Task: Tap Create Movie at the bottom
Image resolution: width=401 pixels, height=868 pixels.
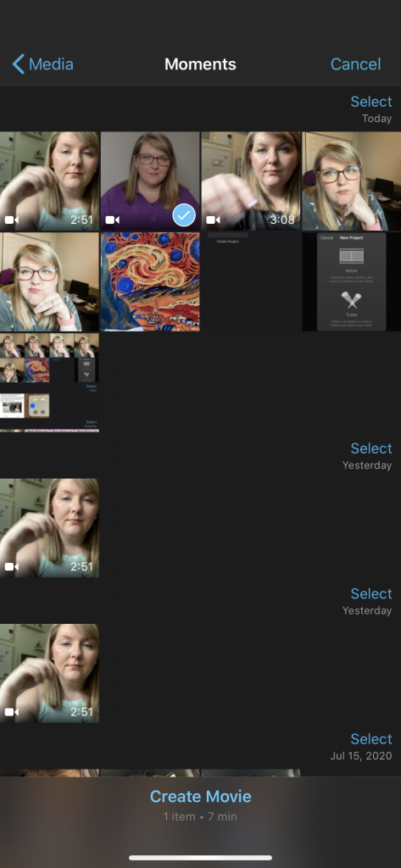Action: 200,797
